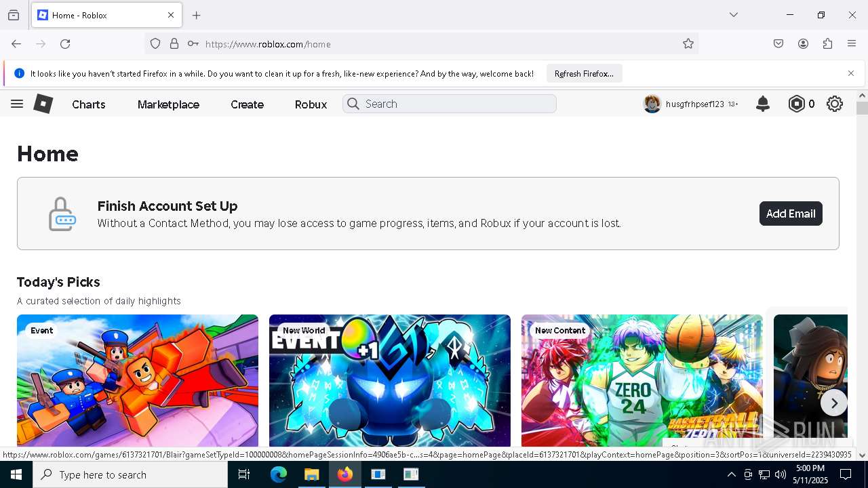Image resolution: width=868 pixels, height=488 pixels.
Task: Open Firefox tracking protection shield
Action: [155, 44]
